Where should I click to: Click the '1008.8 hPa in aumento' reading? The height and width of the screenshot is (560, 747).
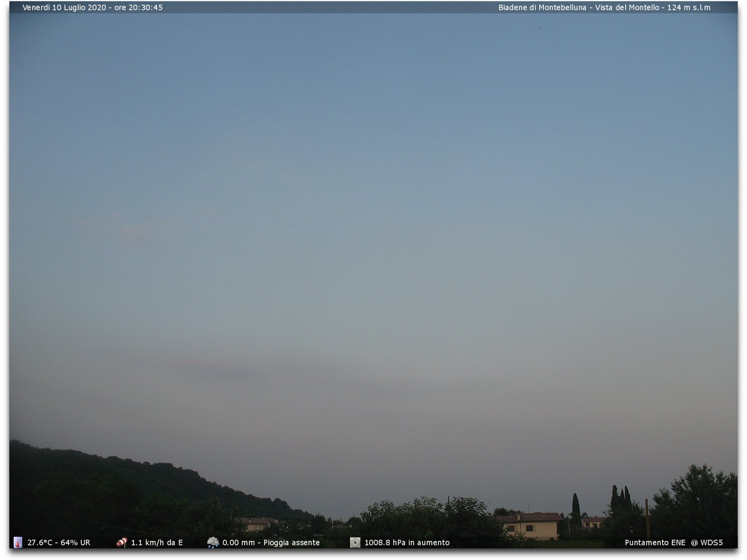(x=407, y=543)
